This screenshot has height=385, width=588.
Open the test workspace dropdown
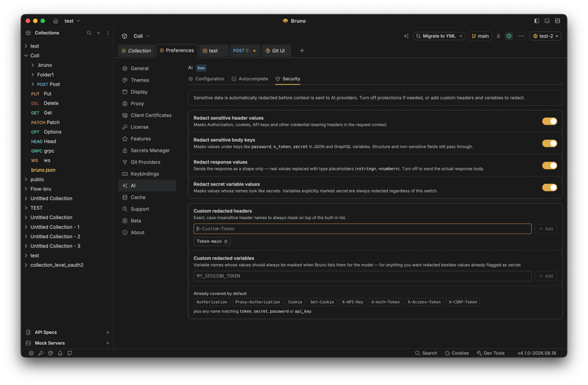pyautogui.click(x=72, y=21)
